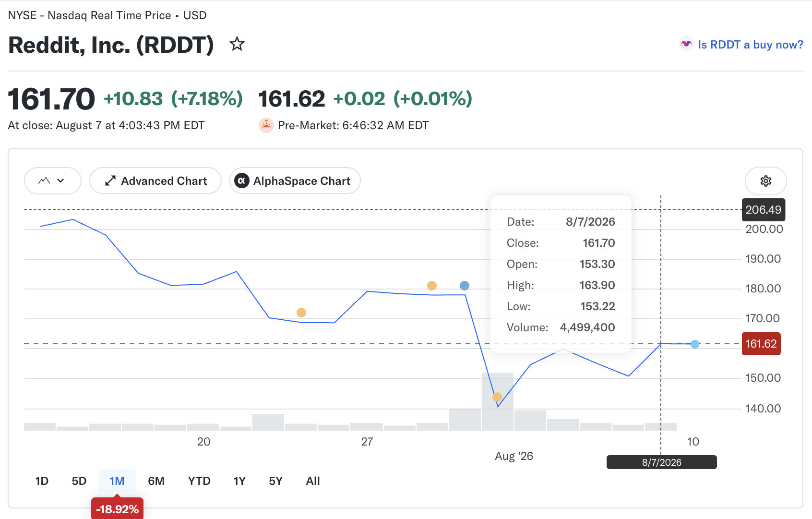The height and width of the screenshot is (519, 812).
Task: Click the 'At close: August 7' timestamp text
Action: click(x=106, y=125)
